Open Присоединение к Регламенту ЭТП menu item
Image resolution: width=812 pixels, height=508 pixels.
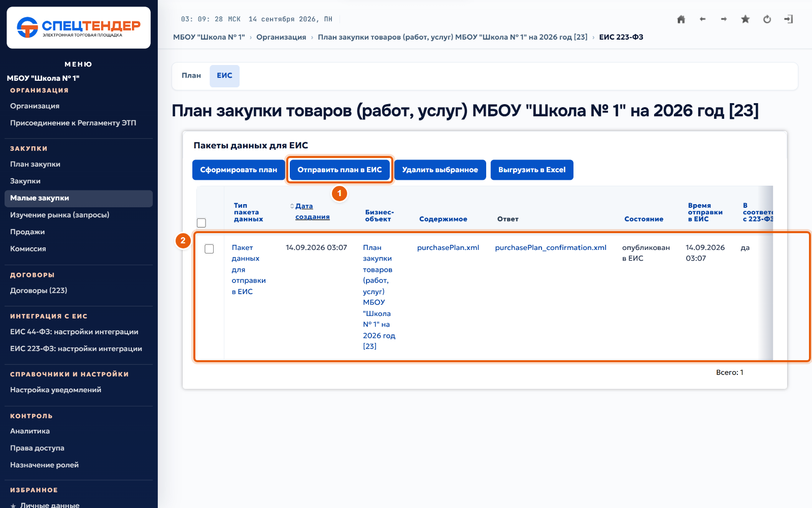[79, 123]
